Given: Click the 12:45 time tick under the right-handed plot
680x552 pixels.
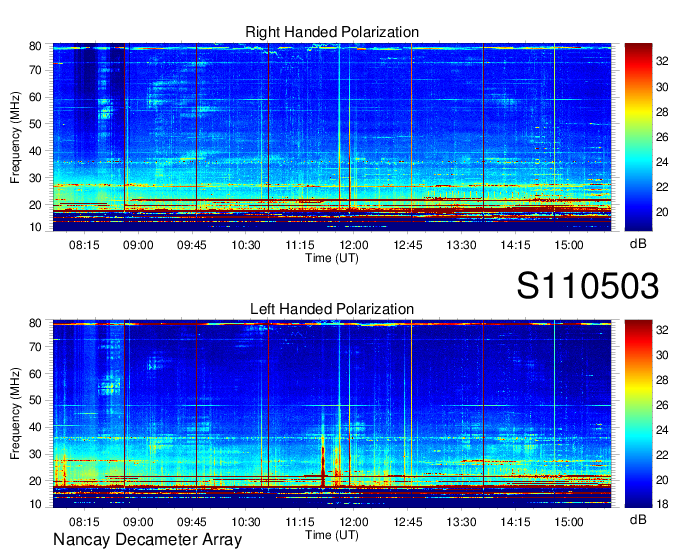Looking at the screenshot, I should [408, 245].
